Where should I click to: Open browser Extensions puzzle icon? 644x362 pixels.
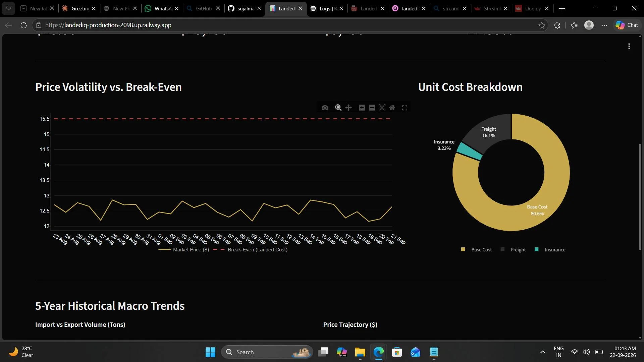pyautogui.click(x=557, y=25)
